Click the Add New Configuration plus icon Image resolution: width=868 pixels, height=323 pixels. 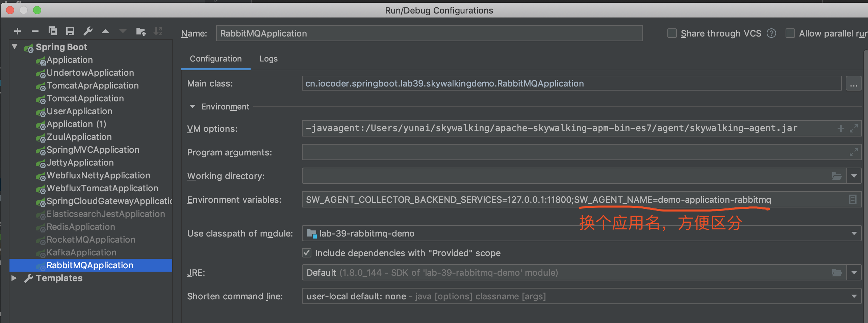(x=18, y=31)
